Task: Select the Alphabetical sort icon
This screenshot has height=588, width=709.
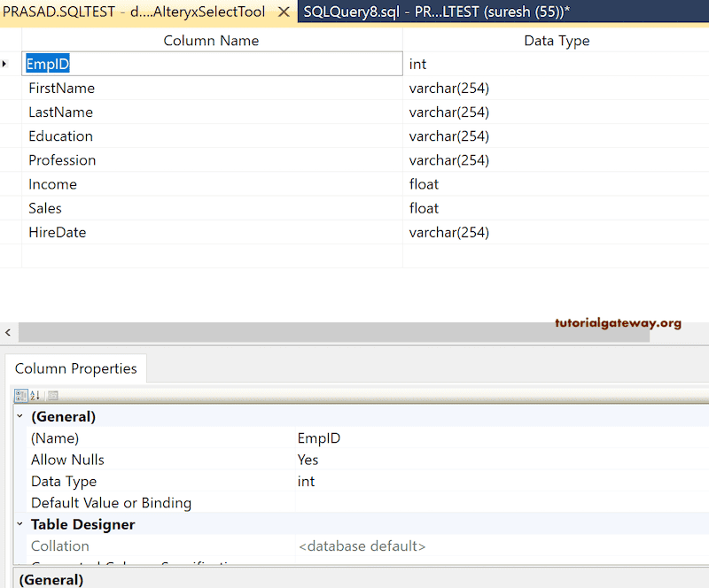Action: tap(35, 396)
